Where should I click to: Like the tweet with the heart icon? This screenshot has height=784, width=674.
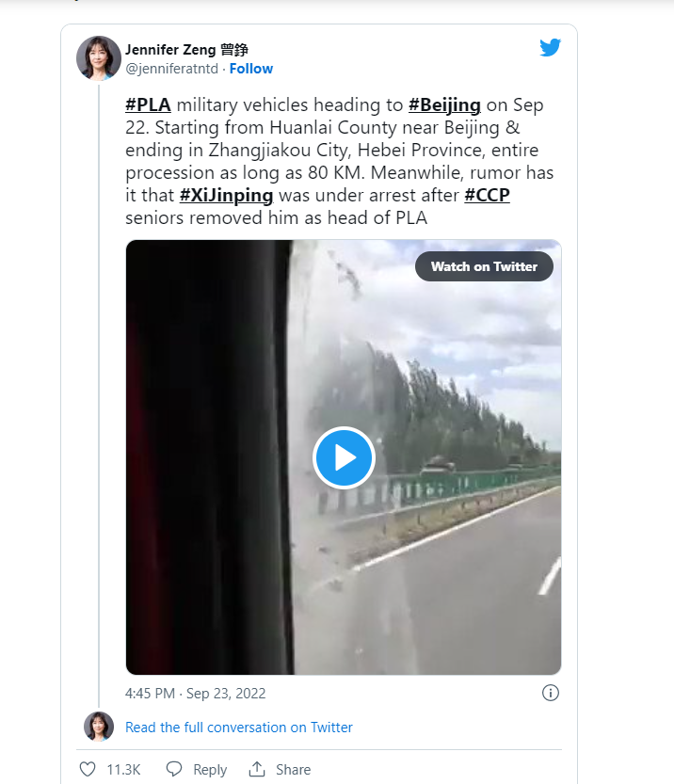point(88,769)
